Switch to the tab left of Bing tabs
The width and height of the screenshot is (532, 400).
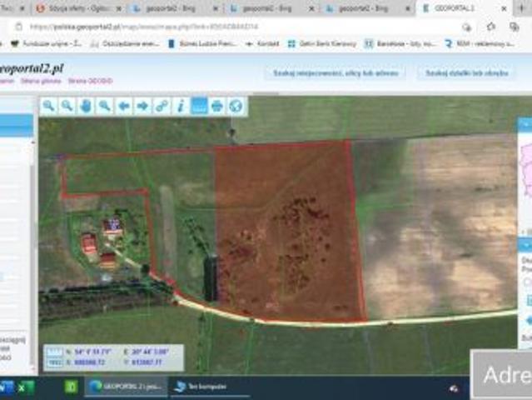click(x=79, y=8)
